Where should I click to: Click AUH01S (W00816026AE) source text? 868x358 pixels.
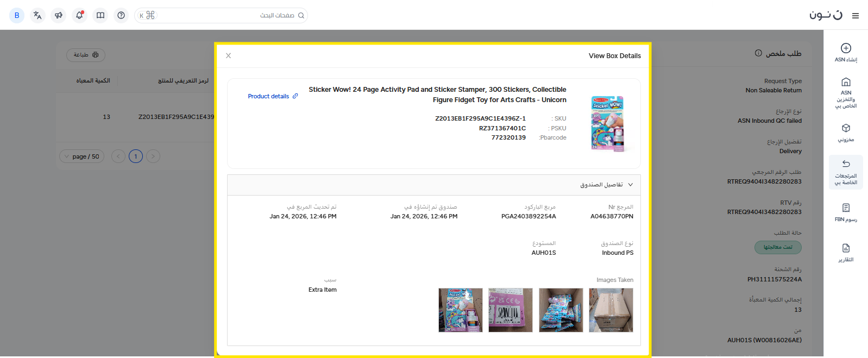(764, 341)
